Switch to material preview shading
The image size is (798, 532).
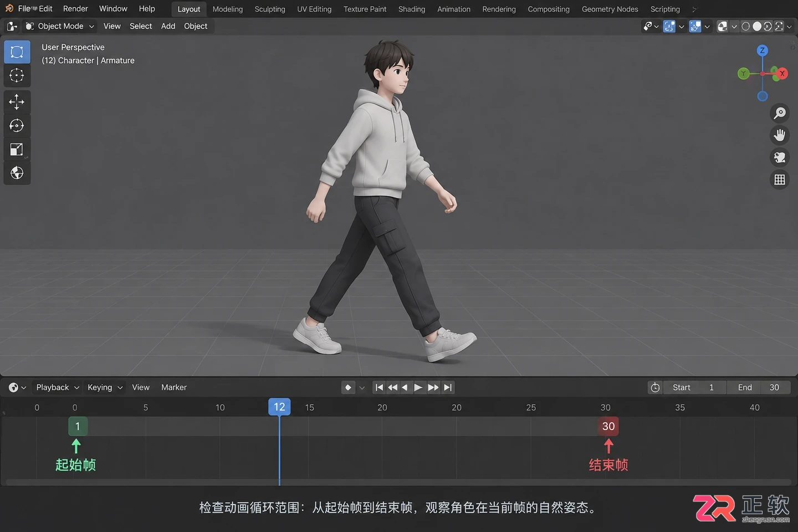(768, 26)
